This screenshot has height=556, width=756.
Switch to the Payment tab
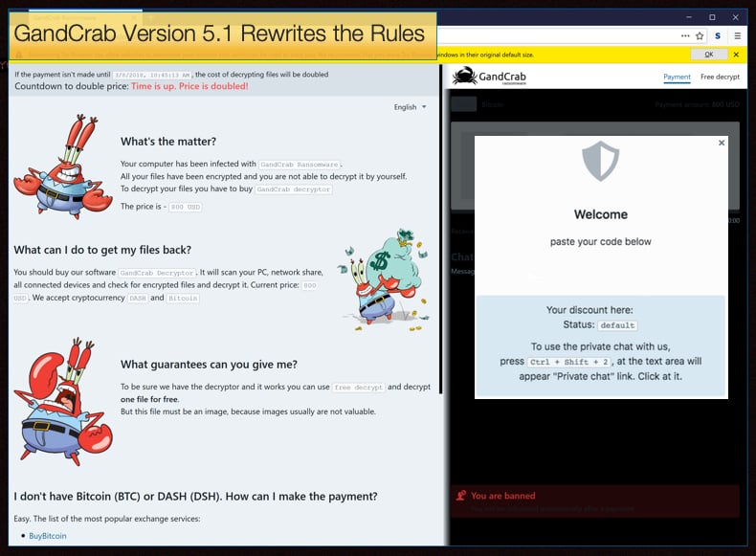point(677,77)
